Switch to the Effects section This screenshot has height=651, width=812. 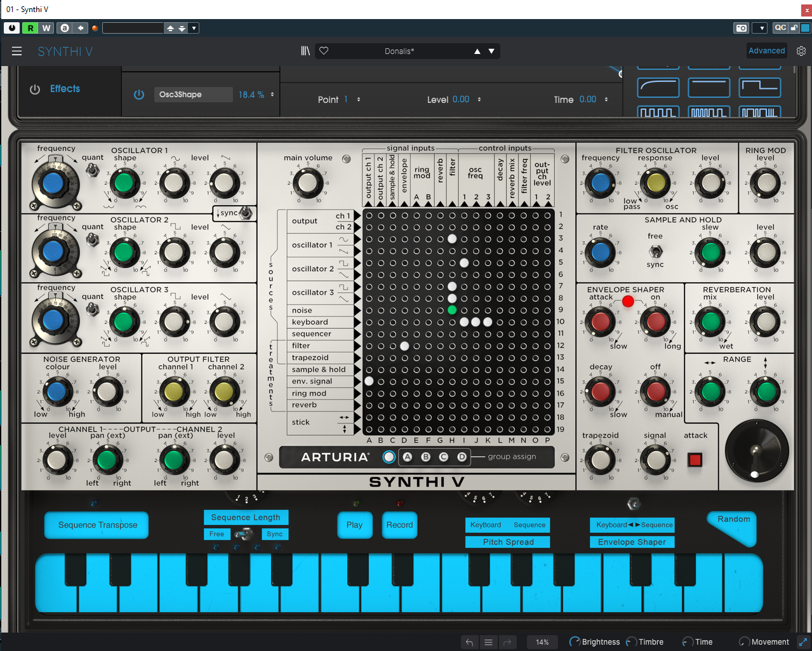[65, 89]
